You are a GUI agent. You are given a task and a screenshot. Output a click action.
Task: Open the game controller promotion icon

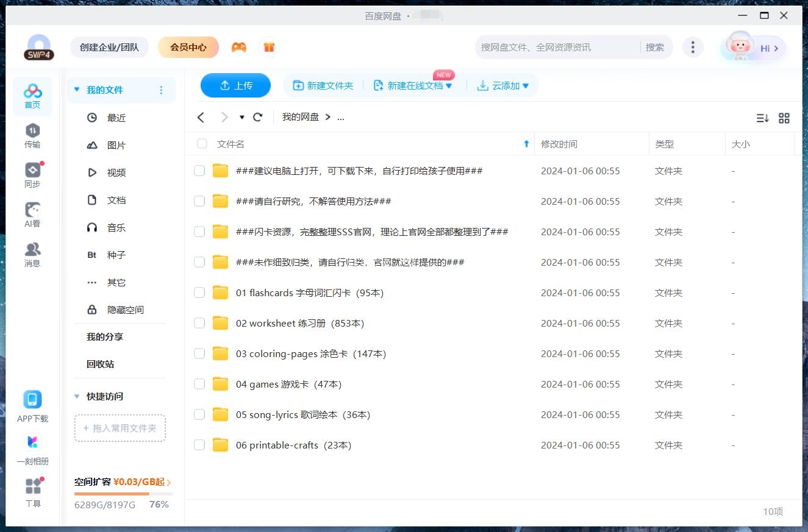(x=239, y=47)
